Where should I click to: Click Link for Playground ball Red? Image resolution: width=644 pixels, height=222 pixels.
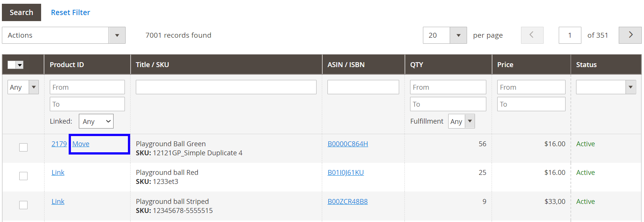(58, 173)
